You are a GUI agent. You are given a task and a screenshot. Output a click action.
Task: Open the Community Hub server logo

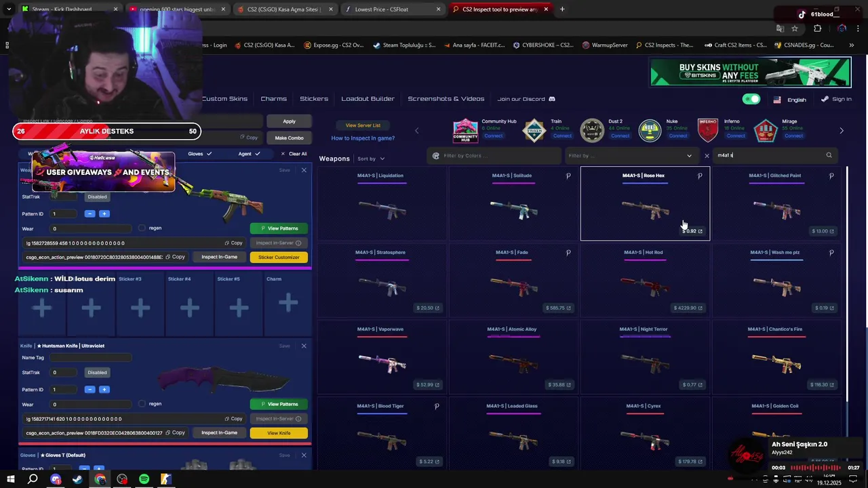[465, 130]
